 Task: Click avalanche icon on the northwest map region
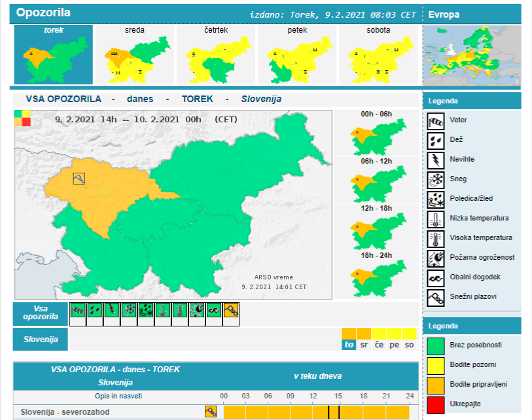click(x=79, y=178)
